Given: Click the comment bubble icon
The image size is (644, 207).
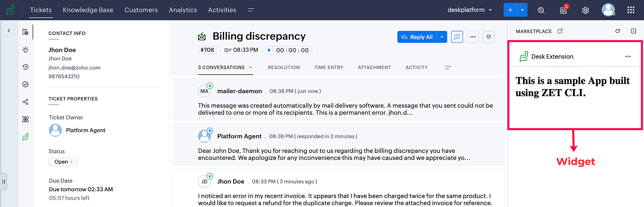Looking at the screenshot, I should (457, 37).
